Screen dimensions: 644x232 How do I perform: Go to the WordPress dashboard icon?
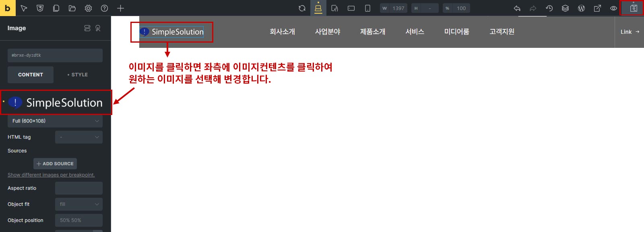(581, 8)
